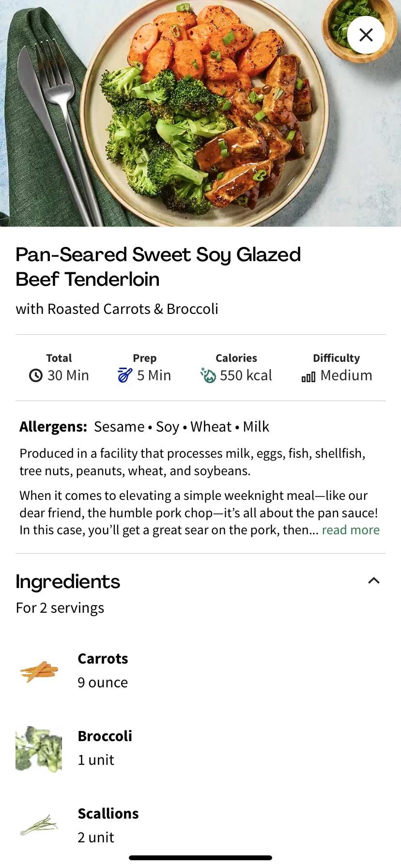
Task: Tap the home indicator bar
Action: (200, 858)
